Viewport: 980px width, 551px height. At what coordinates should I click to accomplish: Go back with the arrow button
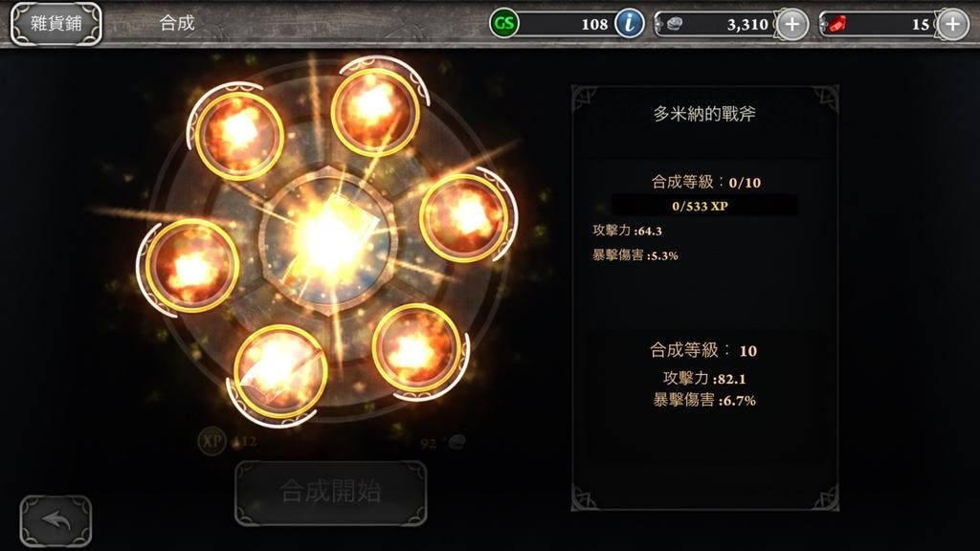coord(56,521)
